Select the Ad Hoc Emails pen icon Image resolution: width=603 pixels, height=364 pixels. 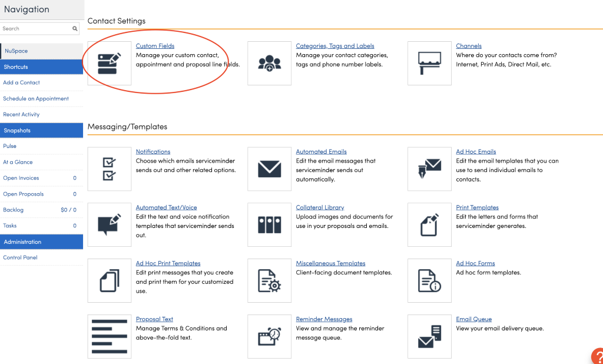[429, 169]
